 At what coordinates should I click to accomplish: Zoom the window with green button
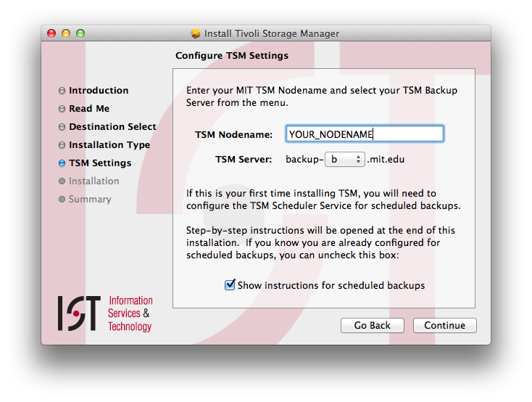[x=80, y=33]
